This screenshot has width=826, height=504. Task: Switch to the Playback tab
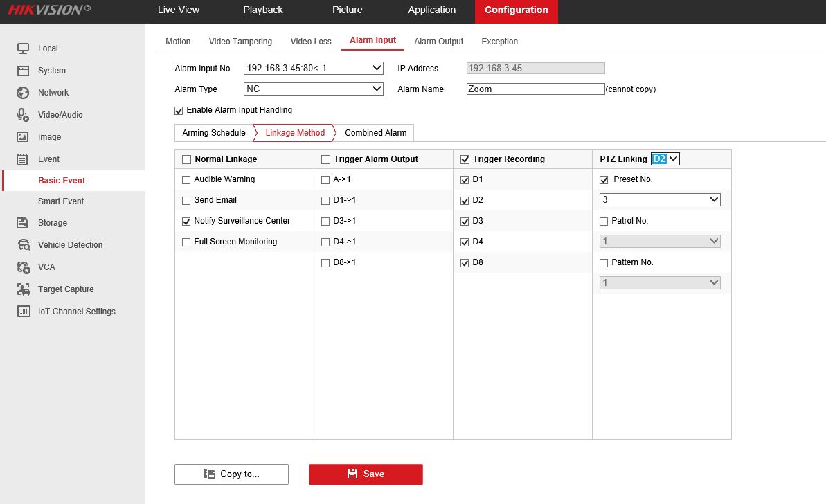tap(262, 10)
